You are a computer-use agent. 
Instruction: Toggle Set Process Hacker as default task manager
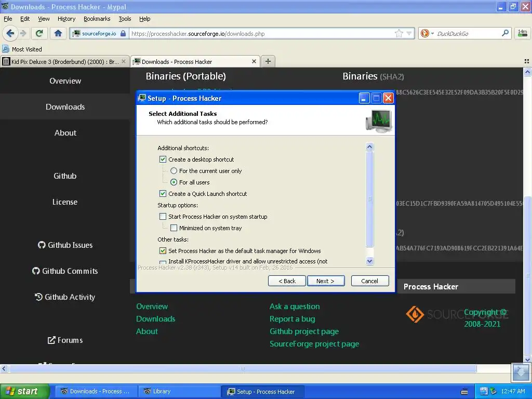click(x=163, y=251)
